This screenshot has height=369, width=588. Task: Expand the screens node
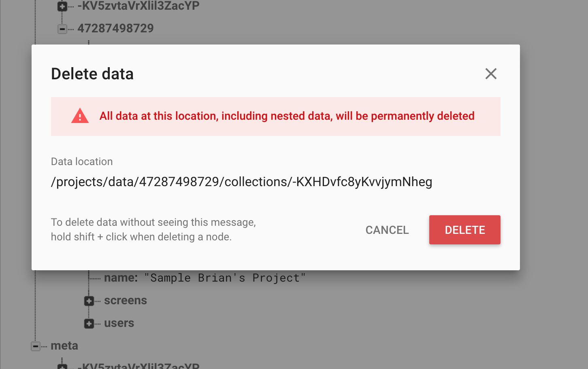click(89, 301)
